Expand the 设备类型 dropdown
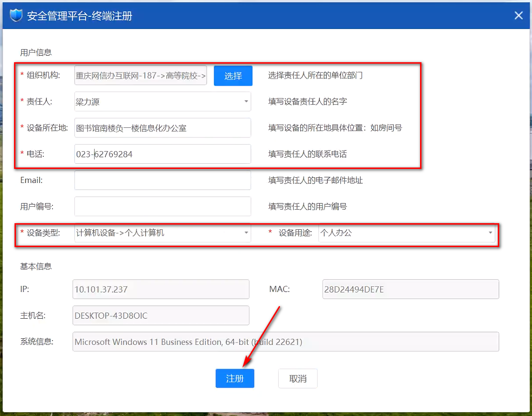Viewport: 532px width, 416px height. click(x=246, y=233)
